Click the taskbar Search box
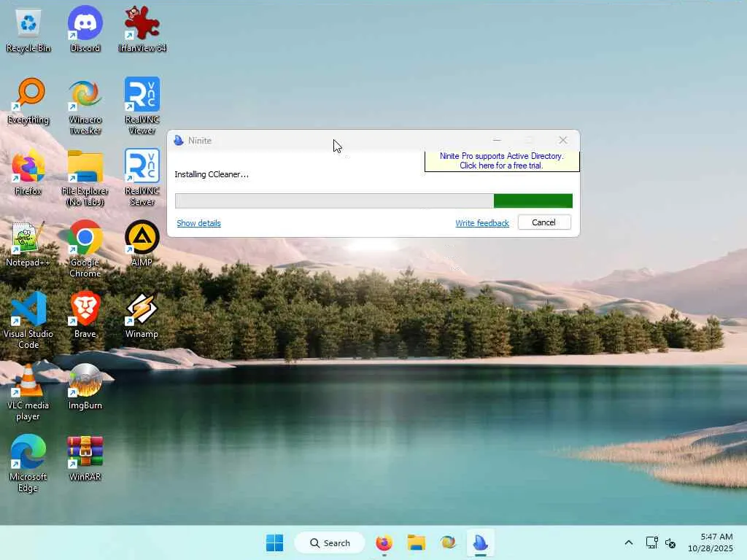The image size is (747, 560). click(x=330, y=542)
